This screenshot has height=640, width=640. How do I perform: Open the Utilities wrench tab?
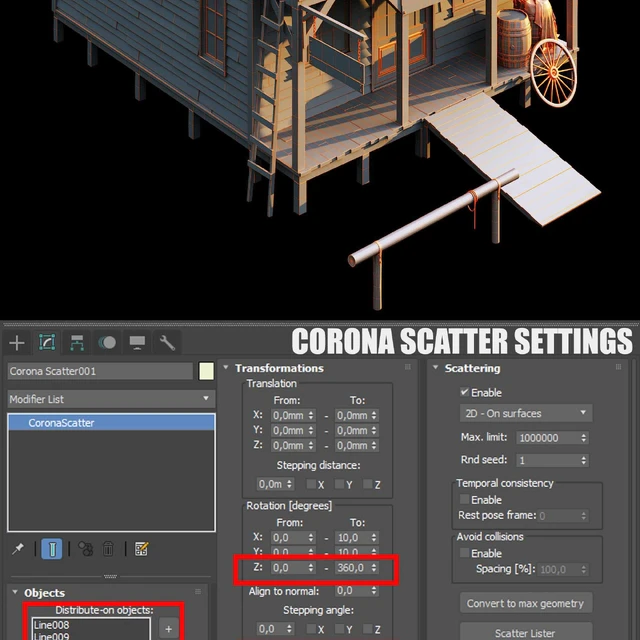(167, 343)
